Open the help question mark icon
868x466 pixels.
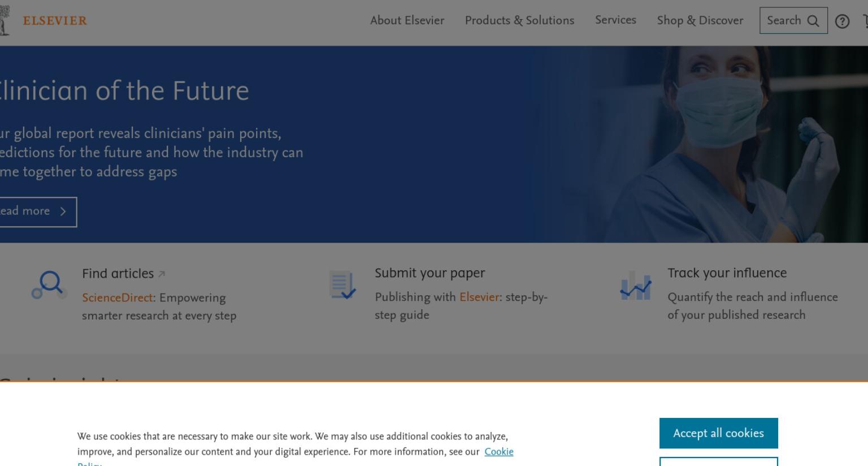pos(842,21)
